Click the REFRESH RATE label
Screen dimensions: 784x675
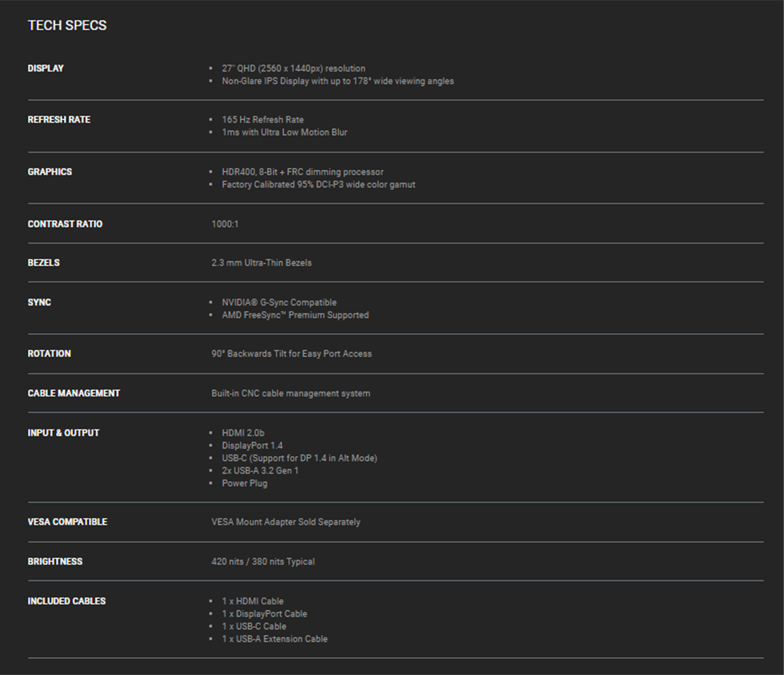(x=59, y=120)
